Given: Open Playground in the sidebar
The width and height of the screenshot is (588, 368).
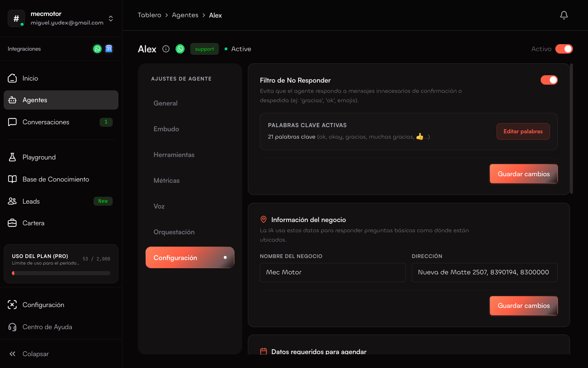Looking at the screenshot, I should 61,157.
